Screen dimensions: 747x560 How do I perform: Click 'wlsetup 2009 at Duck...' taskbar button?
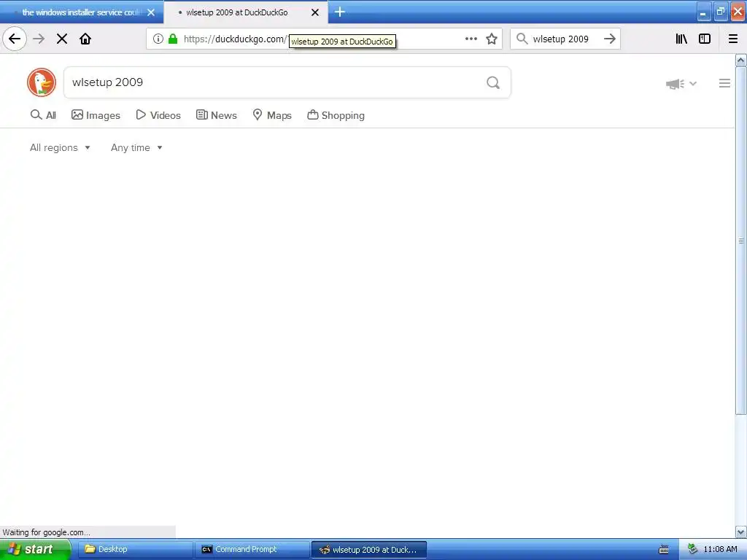pyautogui.click(x=368, y=550)
